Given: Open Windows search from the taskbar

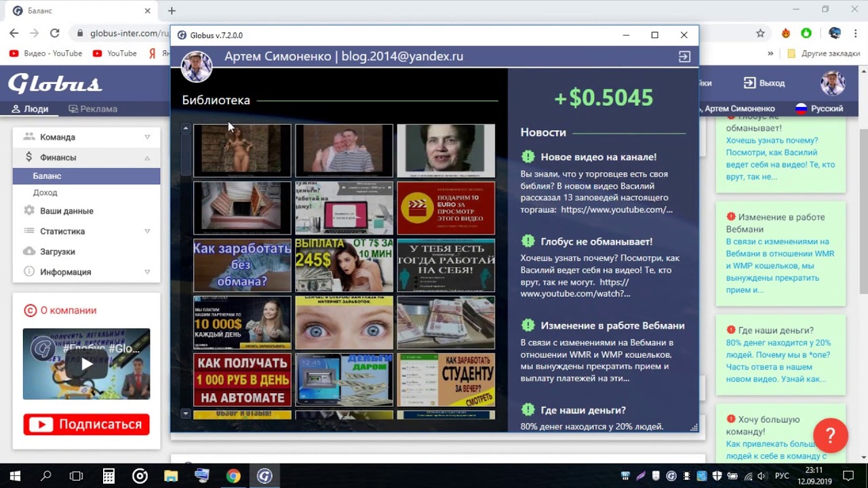Looking at the screenshot, I should (46, 476).
